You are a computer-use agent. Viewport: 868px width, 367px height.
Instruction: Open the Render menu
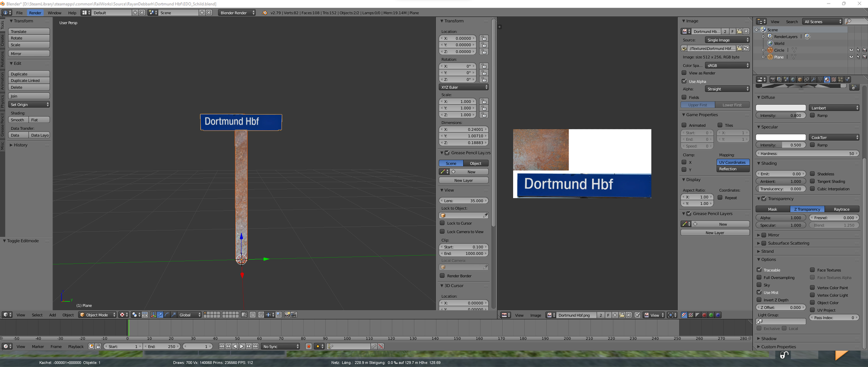coord(35,13)
